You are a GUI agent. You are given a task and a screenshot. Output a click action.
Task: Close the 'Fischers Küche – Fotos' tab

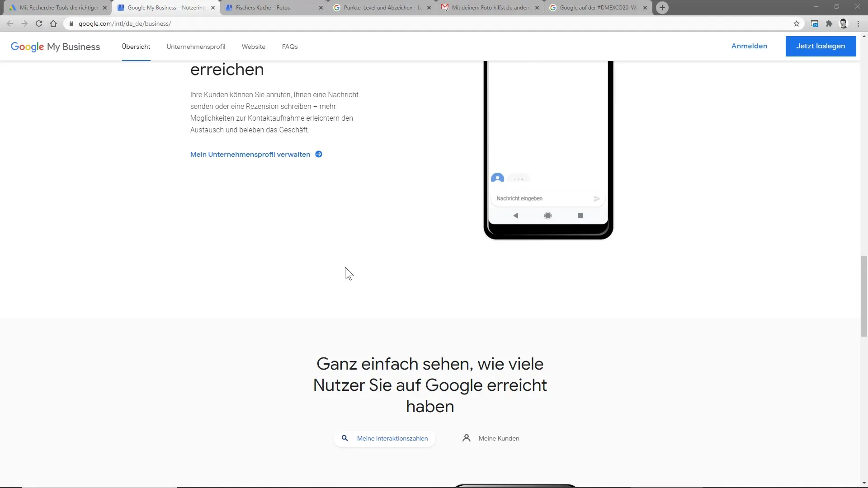(x=321, y=8)
